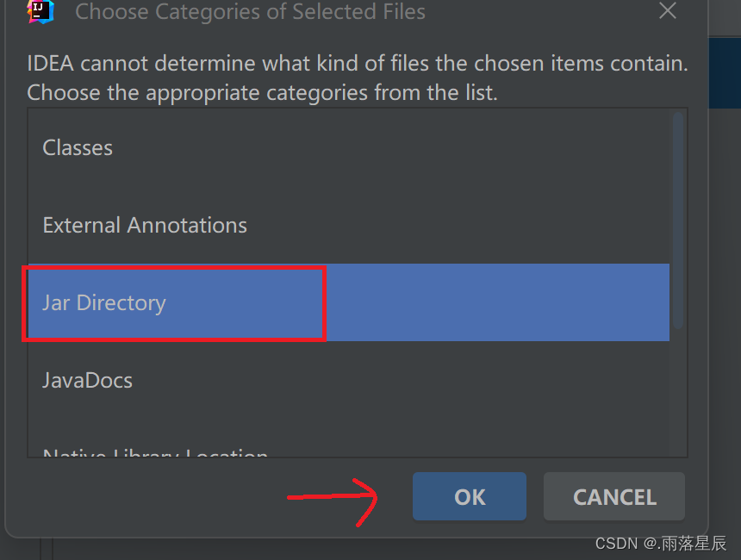Pick the JavaDocs category

point(87,381)
